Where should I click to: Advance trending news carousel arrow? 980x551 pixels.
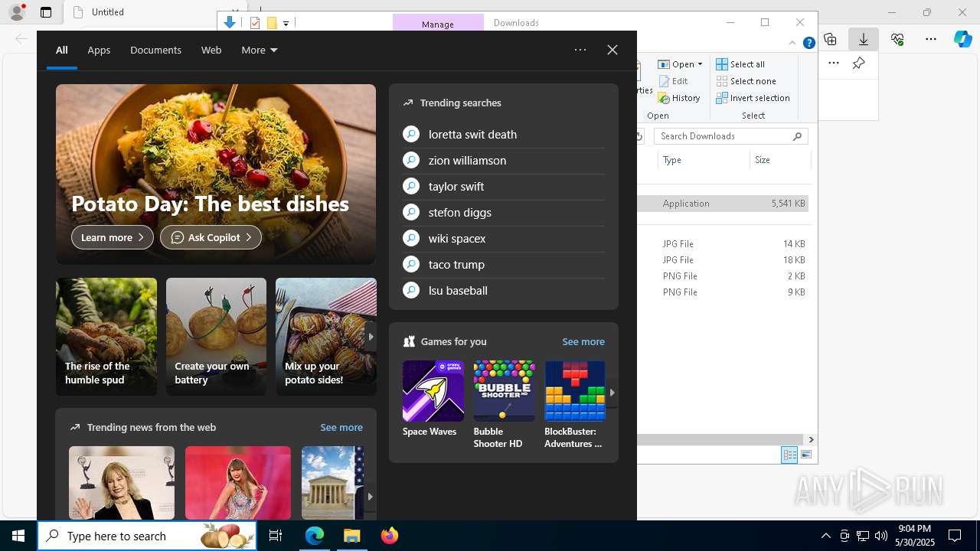point(371,496)
